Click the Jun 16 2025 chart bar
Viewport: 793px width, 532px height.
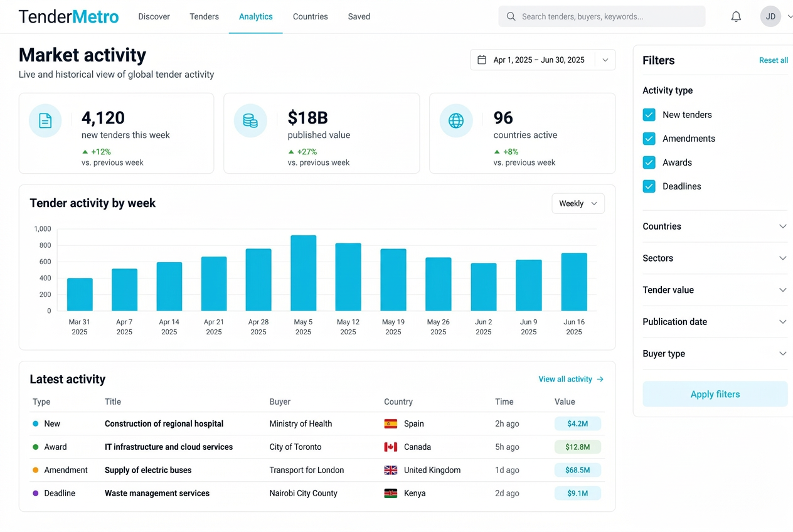tap(574, 282)
